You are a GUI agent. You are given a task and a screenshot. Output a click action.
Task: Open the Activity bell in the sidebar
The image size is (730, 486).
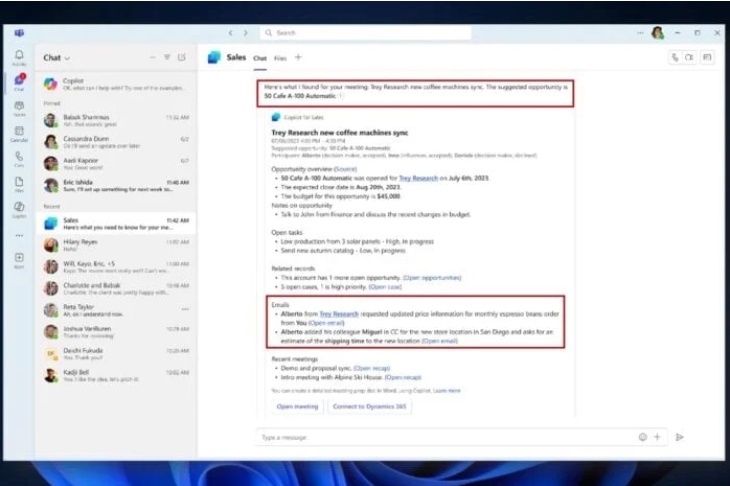pos(19,57)
